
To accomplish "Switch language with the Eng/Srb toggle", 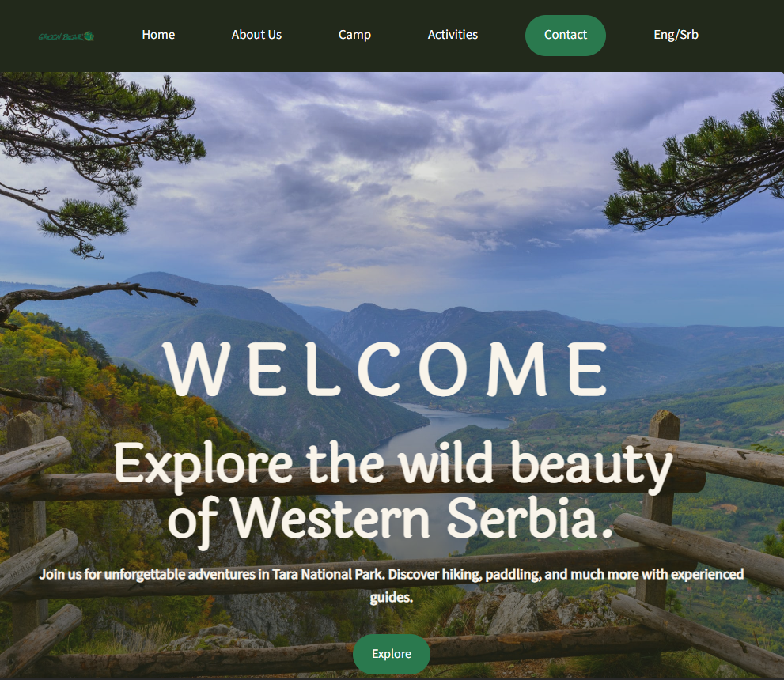I will tap(676, 35).
